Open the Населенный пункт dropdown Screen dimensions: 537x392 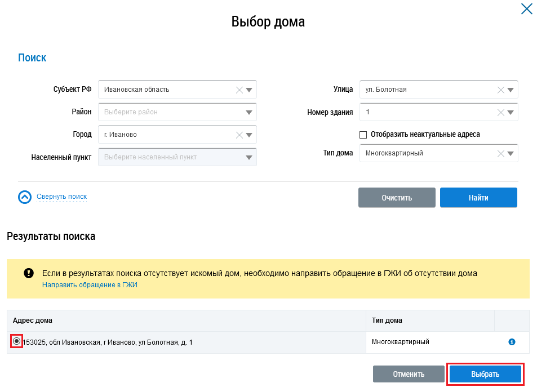pos(249,157)
